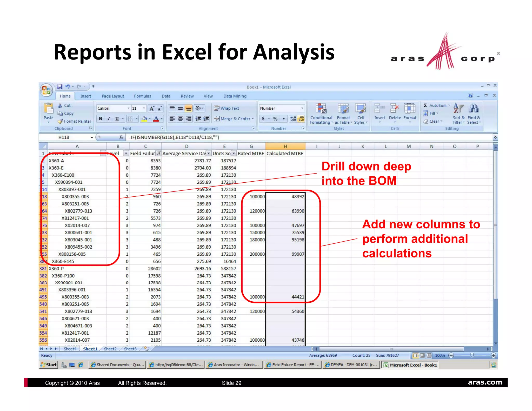The image size is (532, 411).
Task: Apply red font color swatch
Action: tap(156, 119)
